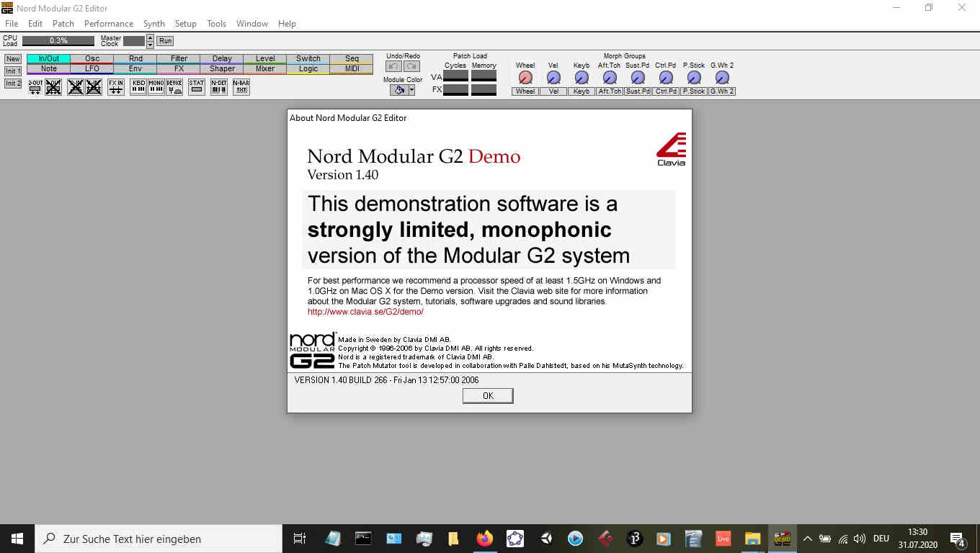Show hidden system tray icons
The image size is (980, 553).
[x=807, y=539]
